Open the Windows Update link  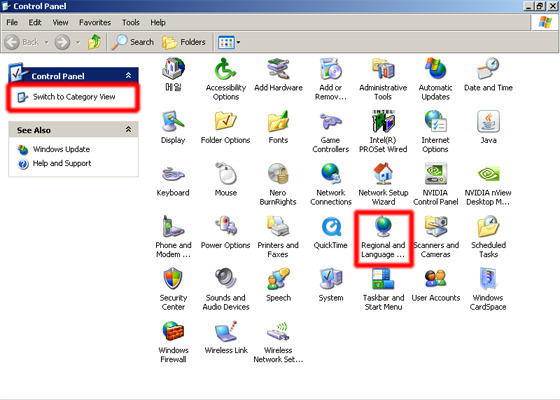point(61,149)
